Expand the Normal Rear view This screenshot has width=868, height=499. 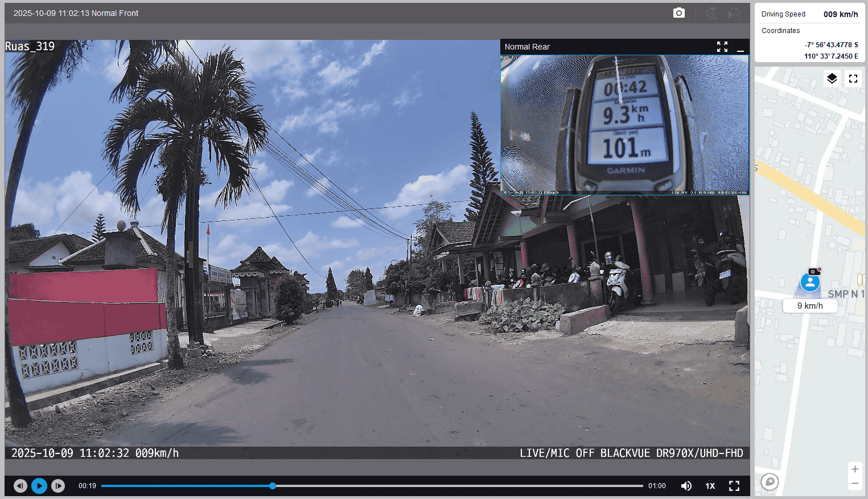[x=722, y=47]
